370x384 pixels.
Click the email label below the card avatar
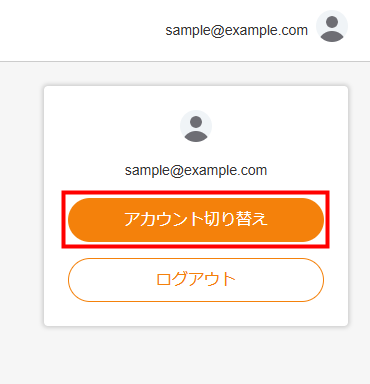coord(196,171)
